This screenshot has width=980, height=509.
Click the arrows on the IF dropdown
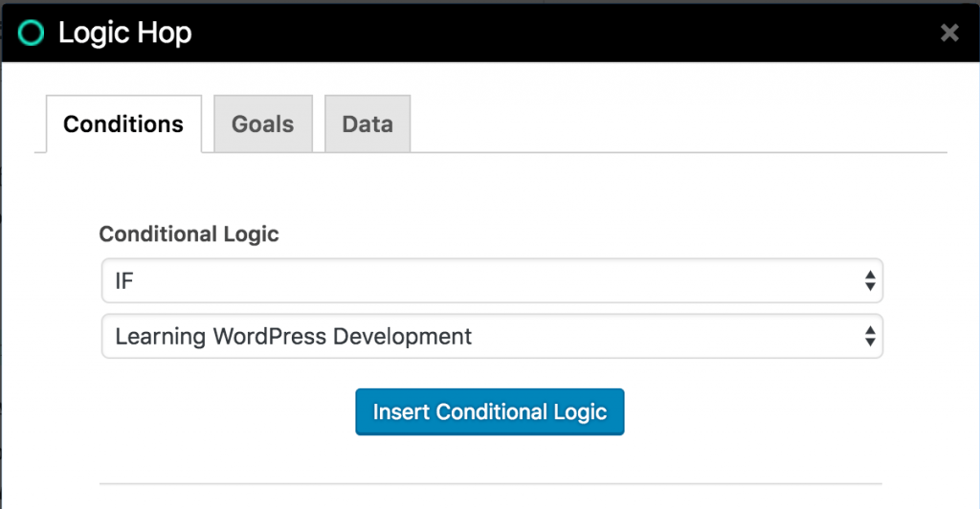870,281
